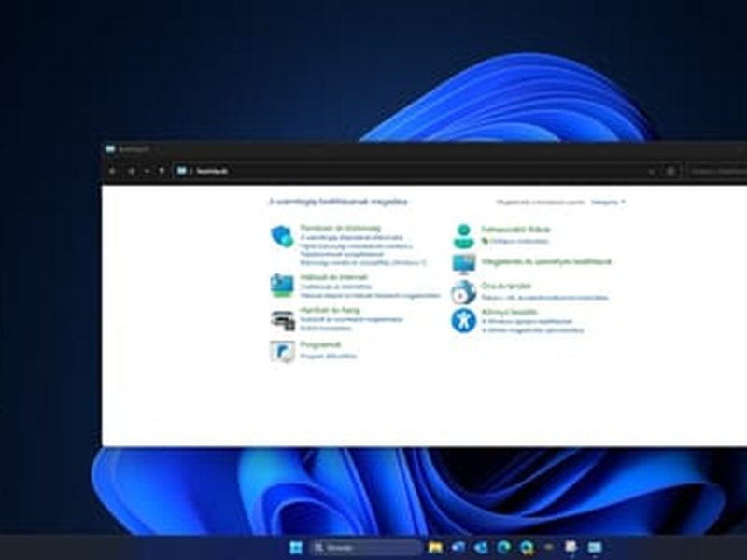Click the Control Panel search field
747x560 pixels.
(x=717, y=171)
